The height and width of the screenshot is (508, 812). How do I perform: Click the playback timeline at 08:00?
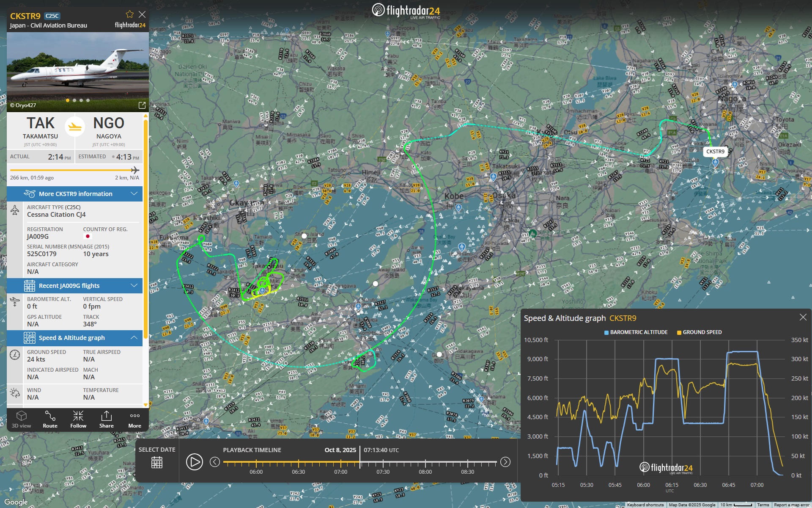click(425, 462)
